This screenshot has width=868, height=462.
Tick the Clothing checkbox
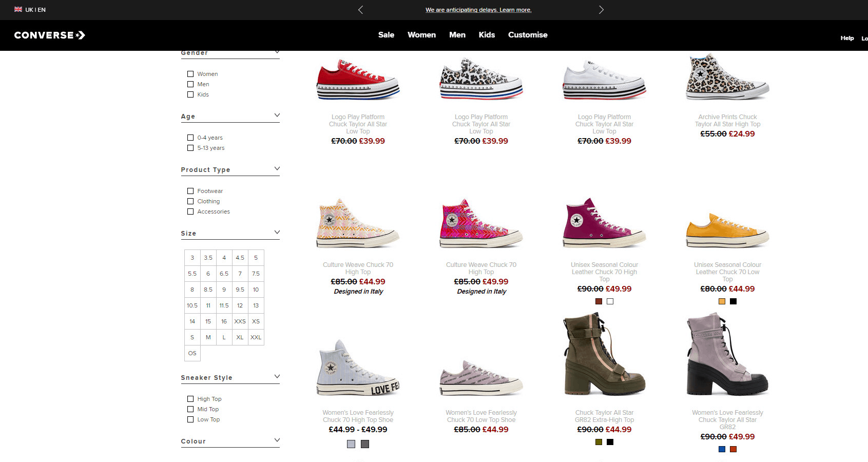click(190, 201)
